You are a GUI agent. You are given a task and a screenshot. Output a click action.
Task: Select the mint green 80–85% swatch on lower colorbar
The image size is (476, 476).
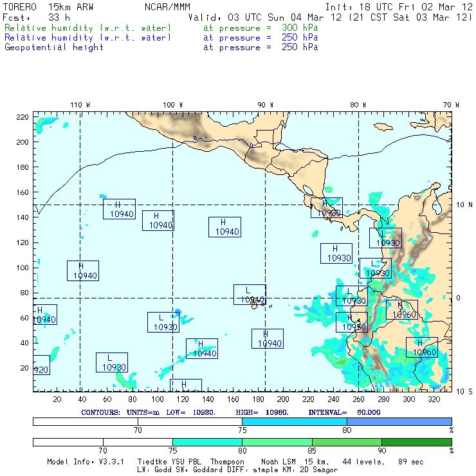[277, 442]
